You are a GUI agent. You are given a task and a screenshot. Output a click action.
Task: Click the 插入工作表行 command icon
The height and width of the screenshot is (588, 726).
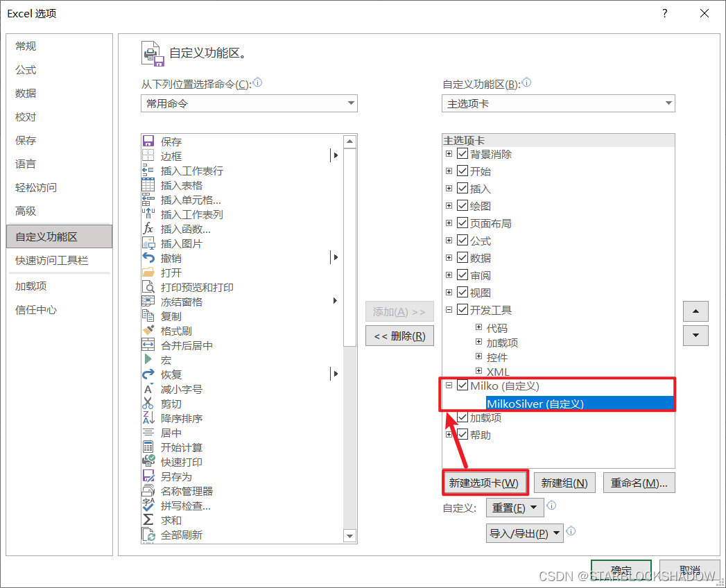click(x=148, y=170)
